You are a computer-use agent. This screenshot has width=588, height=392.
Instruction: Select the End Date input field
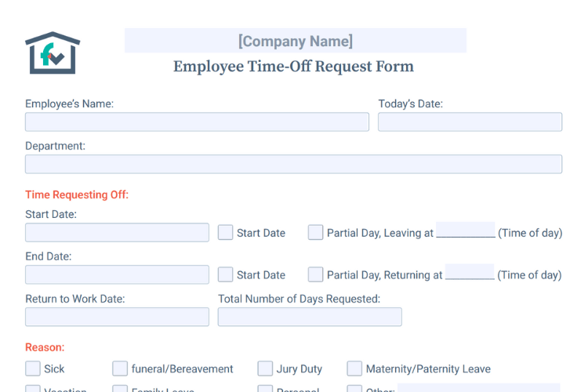click(117, 274)
